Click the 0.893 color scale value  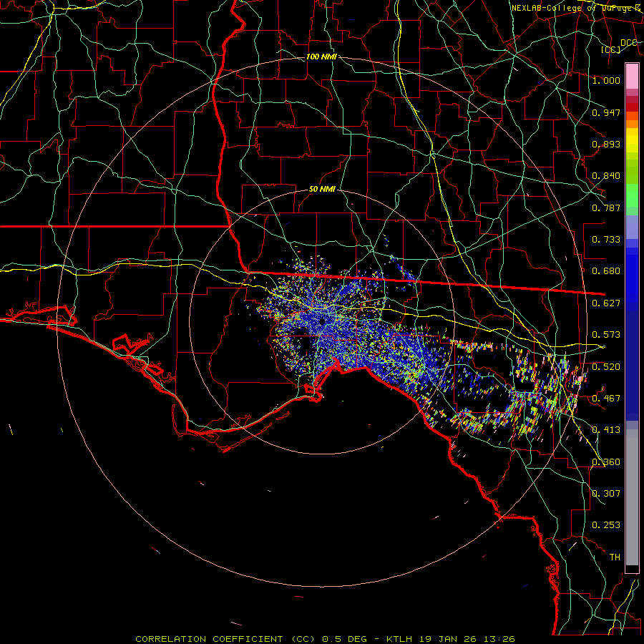pyautogui.click(x=606, y=144)
